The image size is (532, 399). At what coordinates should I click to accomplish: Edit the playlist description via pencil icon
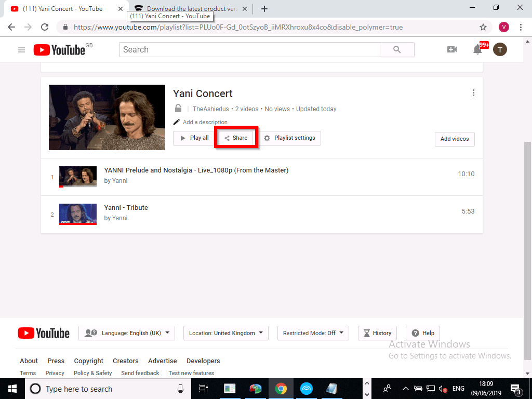tap(177, 122)
